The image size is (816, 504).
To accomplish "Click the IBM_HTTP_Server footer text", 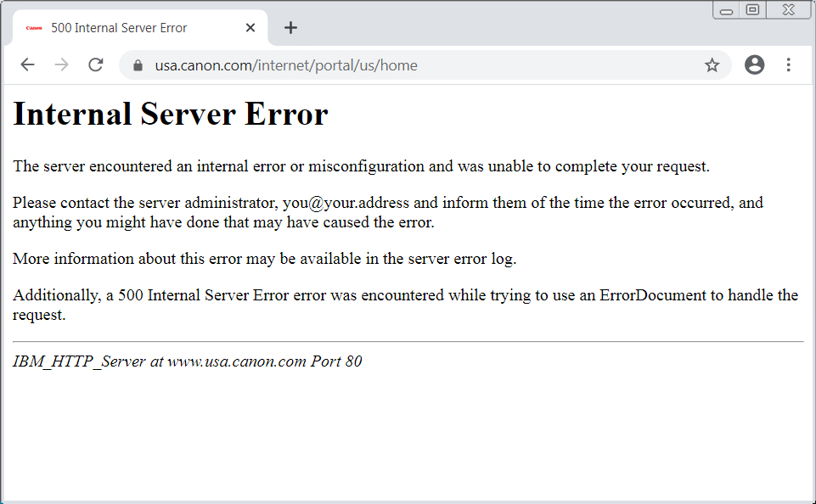I will [x=187, y=361].
